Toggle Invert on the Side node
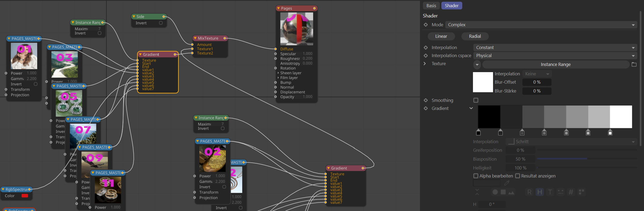This screenshot has height=211, width=644. click(x=161, y=23)
